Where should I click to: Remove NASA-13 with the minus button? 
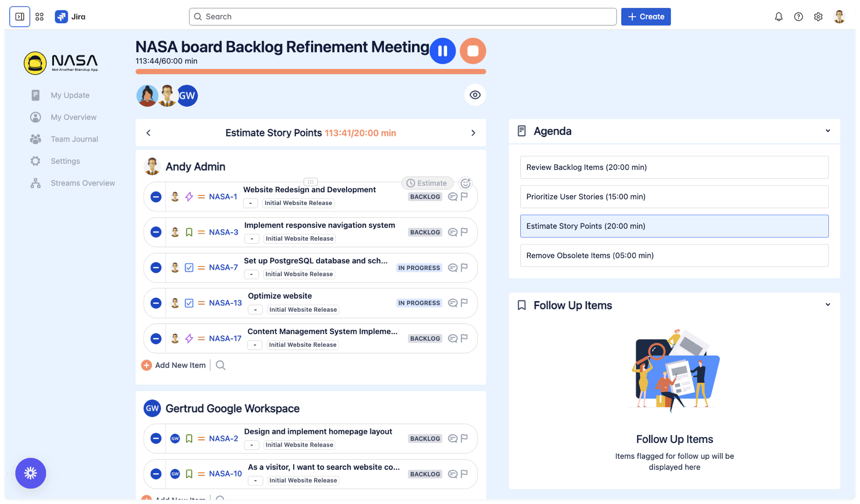tap(156, 303)
